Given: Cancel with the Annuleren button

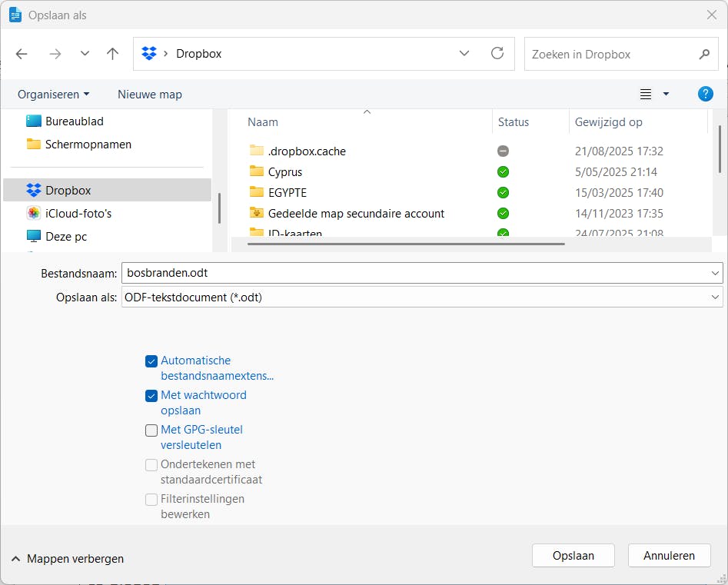Looking at the screenshot, I should tap(669, 555).
